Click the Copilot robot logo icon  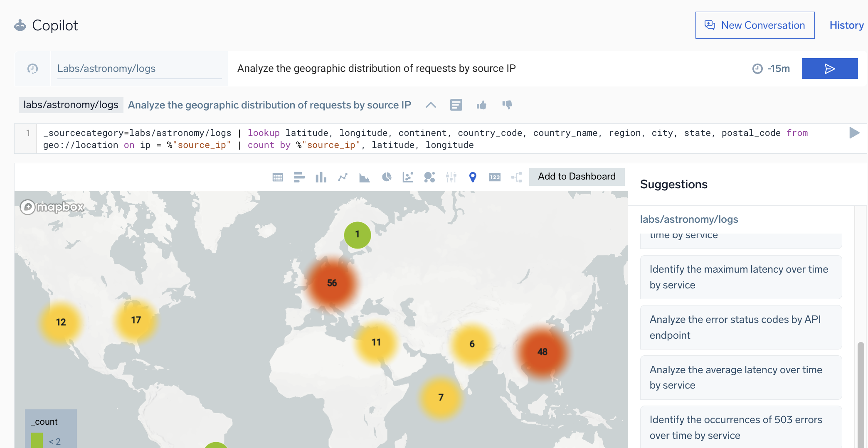(20, 26)
